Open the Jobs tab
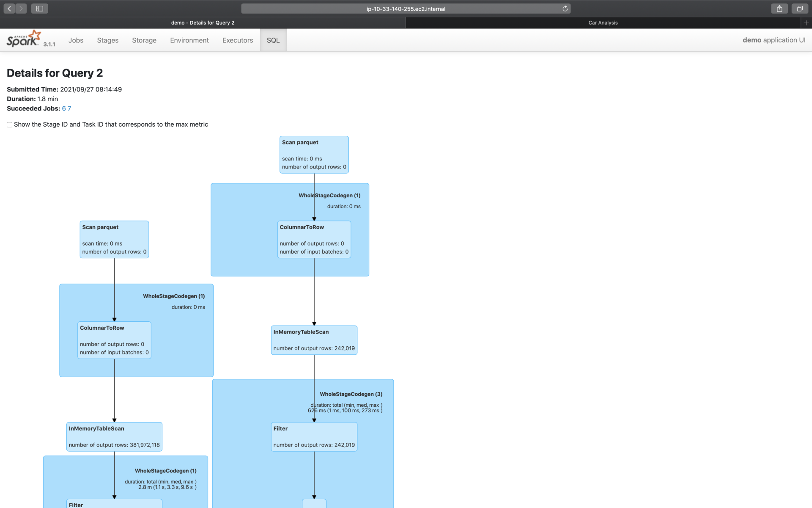Image resolution: width=812 pixels, height=508 pixels. 76,40
